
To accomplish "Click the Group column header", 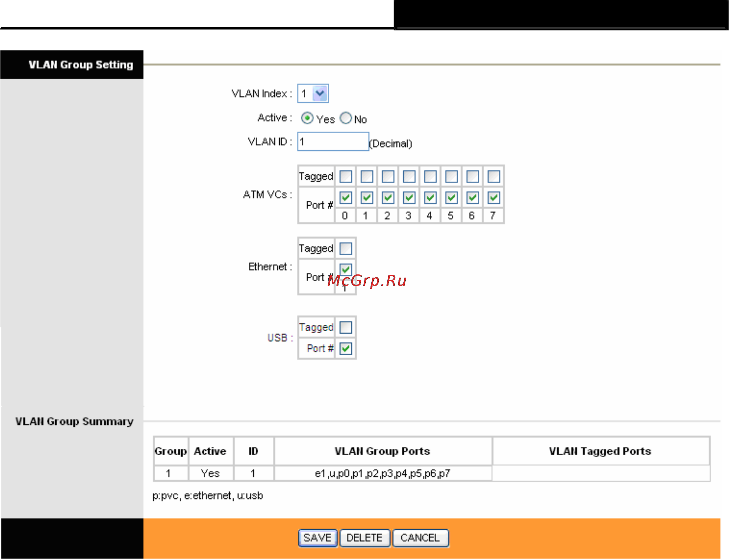I will (x=171, y=451).
